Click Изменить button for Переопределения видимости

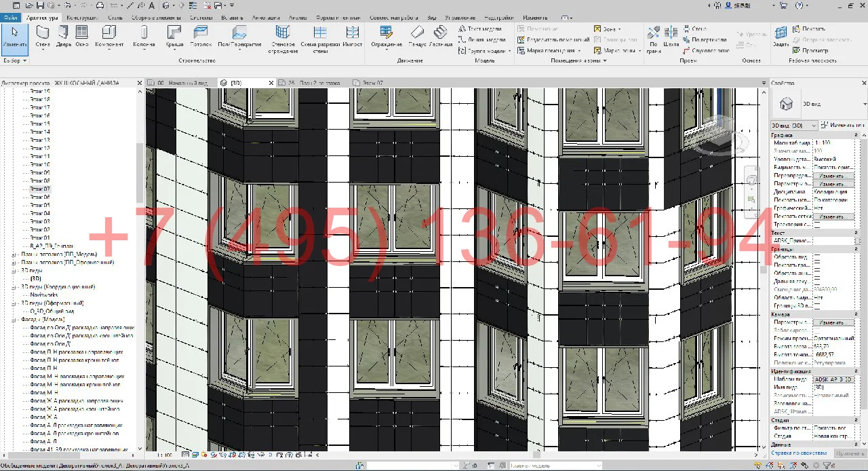click(833, 176)
